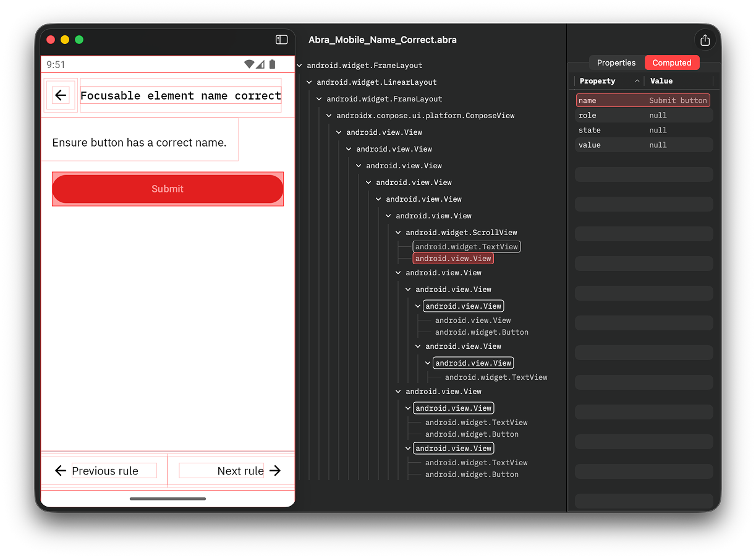
Task: Go to Previous rule
Action: tap(105, 471)
